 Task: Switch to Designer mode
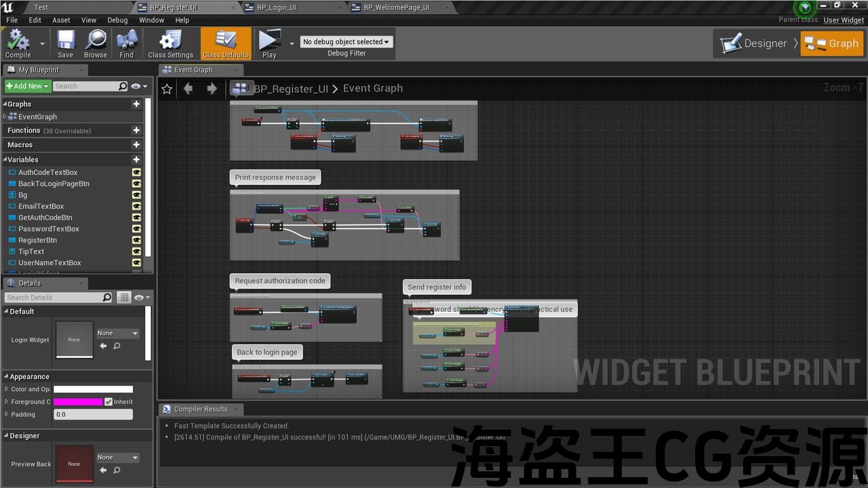point(754,43)
